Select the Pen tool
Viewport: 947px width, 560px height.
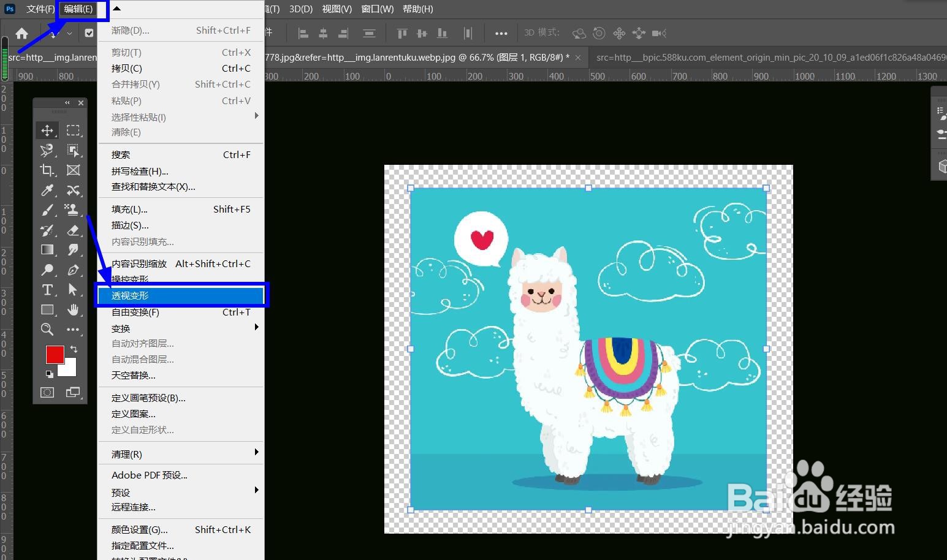[x=73, y=270]
